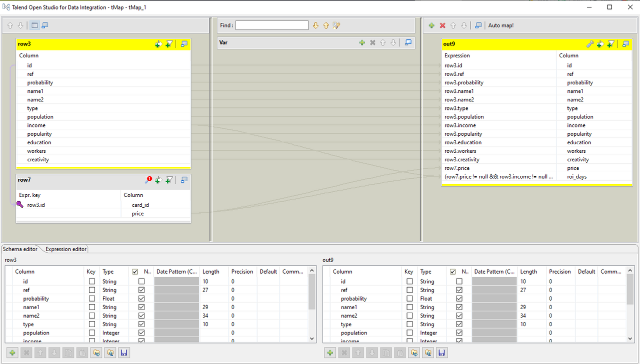
Task: Click Length header in row3 schema
Action: (211, 272)
